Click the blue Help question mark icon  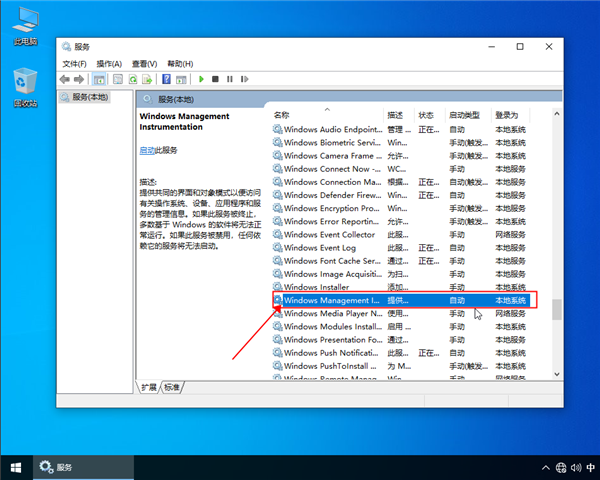166,79
